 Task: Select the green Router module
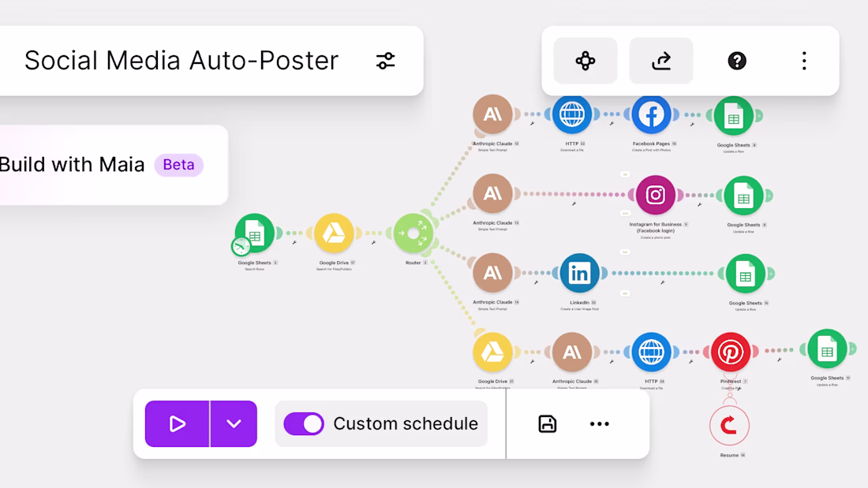click(413, 233)
